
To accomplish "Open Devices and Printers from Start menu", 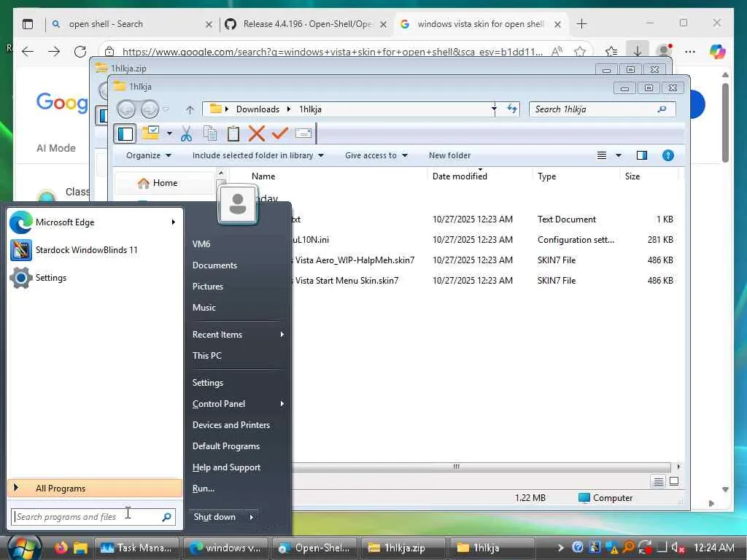I will [x=231, y=425].
